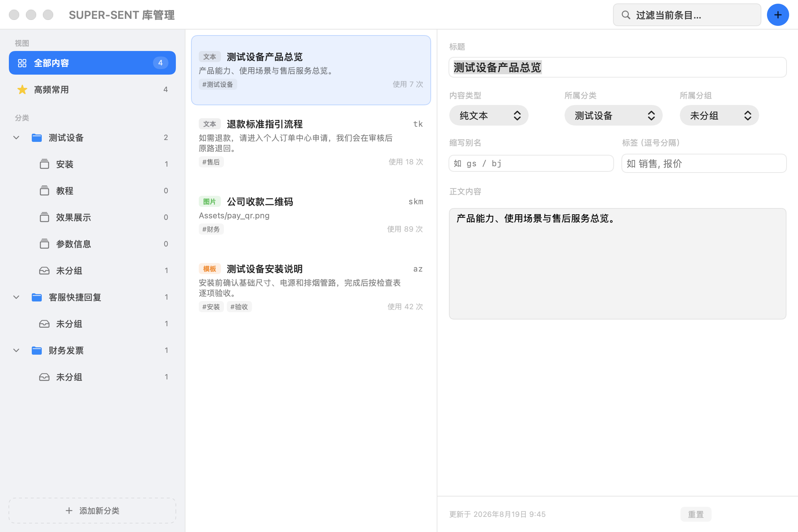Click the grid icon beside 全部内容

pyautogui.click(x=22, y=63)
